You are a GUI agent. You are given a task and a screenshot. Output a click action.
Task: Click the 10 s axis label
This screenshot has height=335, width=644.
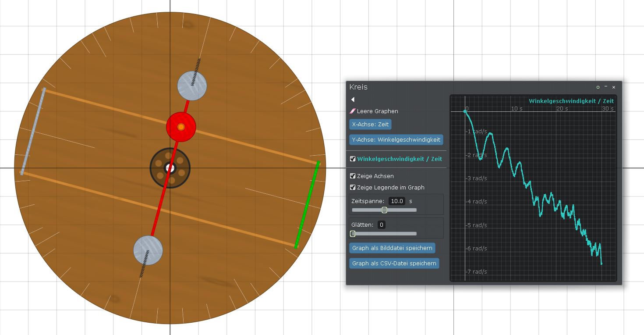pyautogui.click(x=517, y=109)
